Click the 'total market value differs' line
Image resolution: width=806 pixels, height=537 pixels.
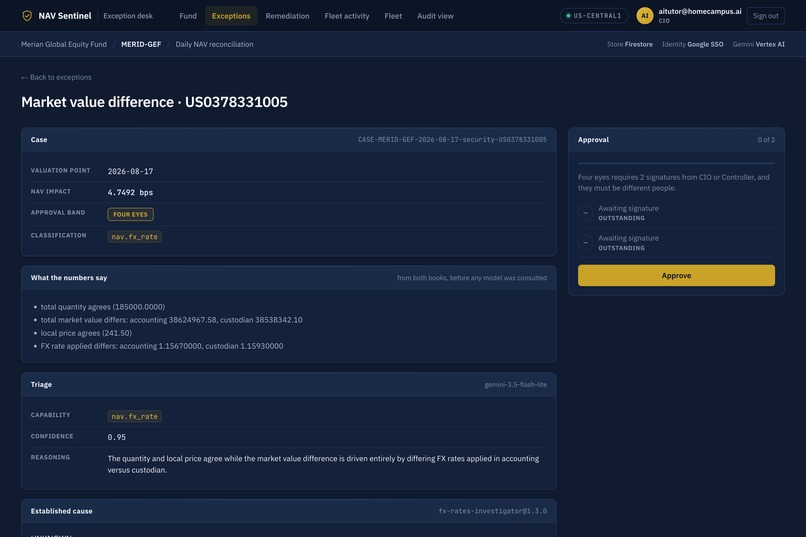coord(172,320)
